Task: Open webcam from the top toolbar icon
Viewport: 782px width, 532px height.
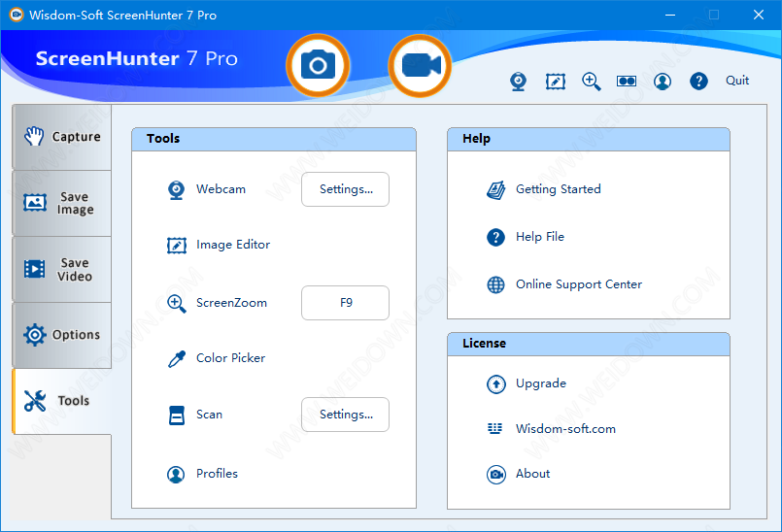Action: coord(518,82)
